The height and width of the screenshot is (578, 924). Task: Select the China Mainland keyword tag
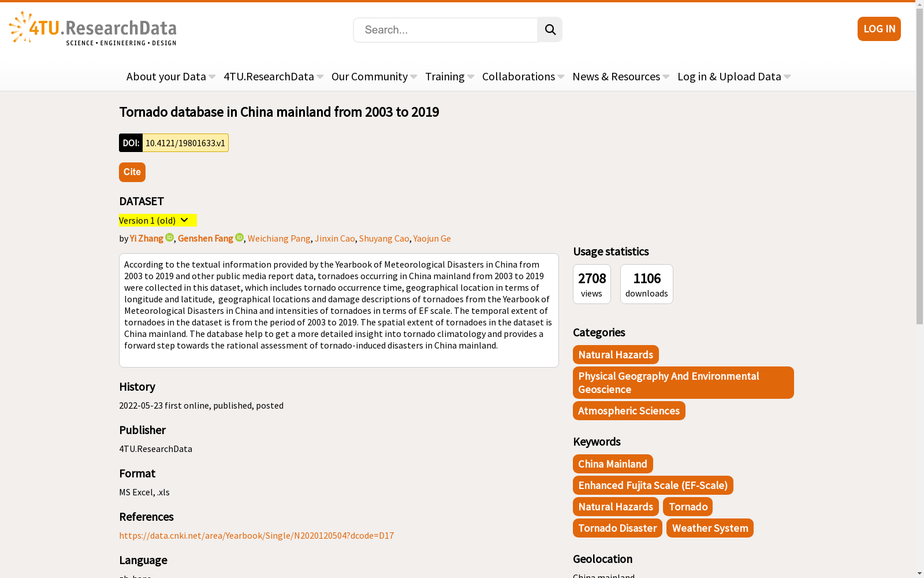(x=613, y=464)
